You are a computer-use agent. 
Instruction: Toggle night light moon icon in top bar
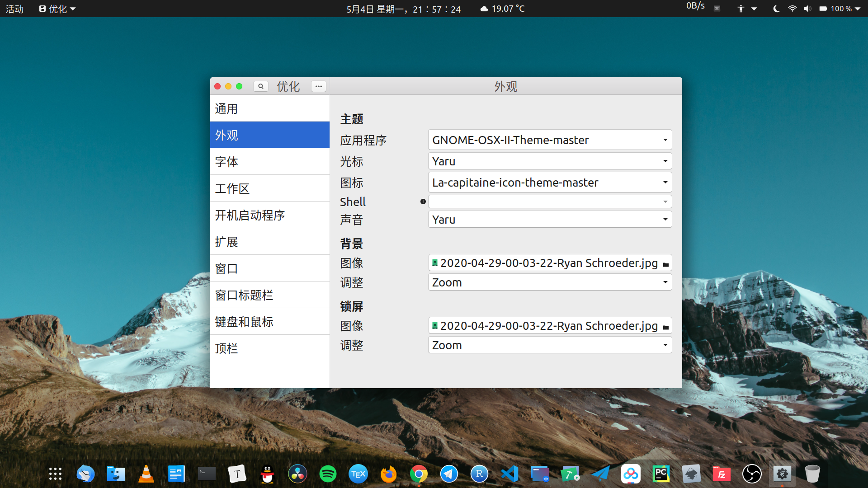[x=776, y=9]
